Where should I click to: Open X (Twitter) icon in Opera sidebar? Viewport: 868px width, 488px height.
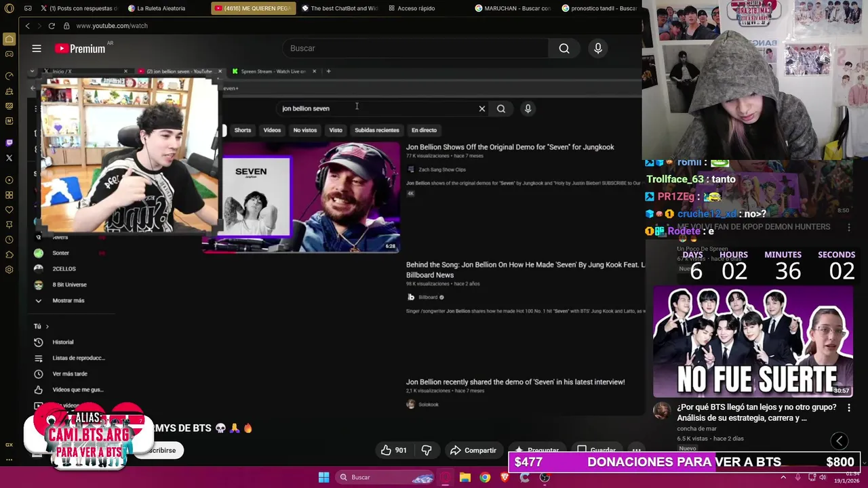tap(9, 158)
